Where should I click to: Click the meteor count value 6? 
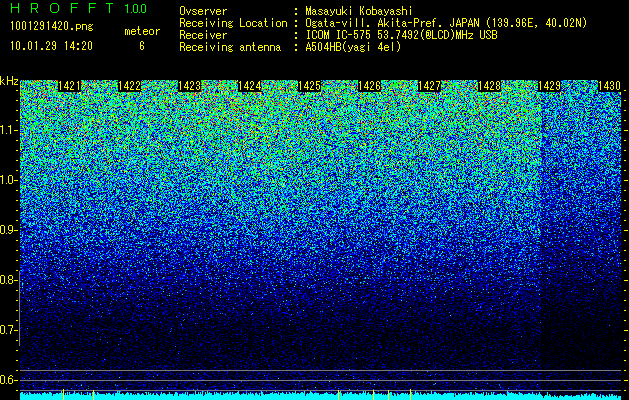pos(142,46)
